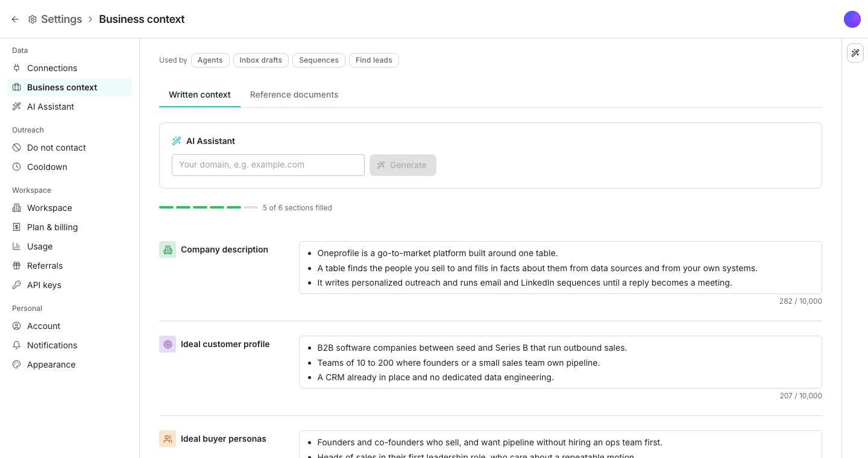
Task: Open Connections settings page
Action: pyautogui.click(x=69, y=68)
